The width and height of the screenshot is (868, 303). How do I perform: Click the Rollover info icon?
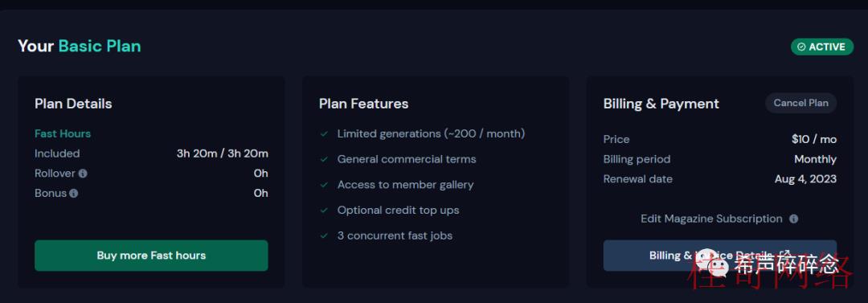click(83, 174)
